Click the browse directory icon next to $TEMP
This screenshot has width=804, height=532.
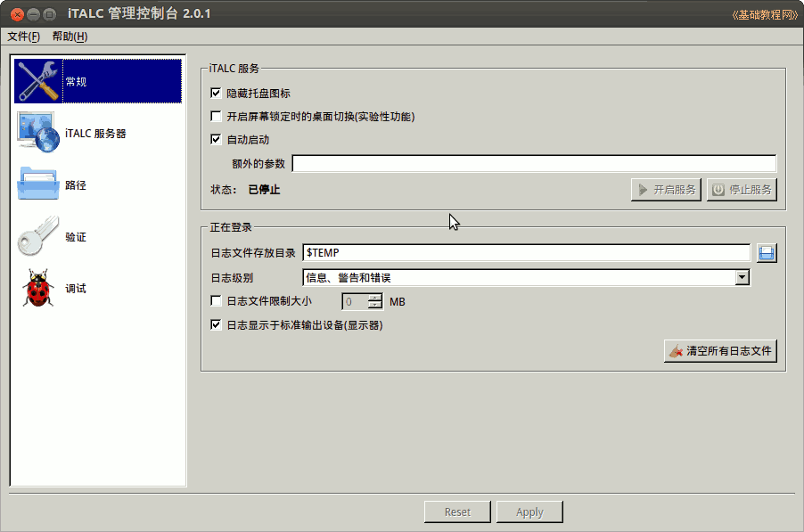point(767,253)
